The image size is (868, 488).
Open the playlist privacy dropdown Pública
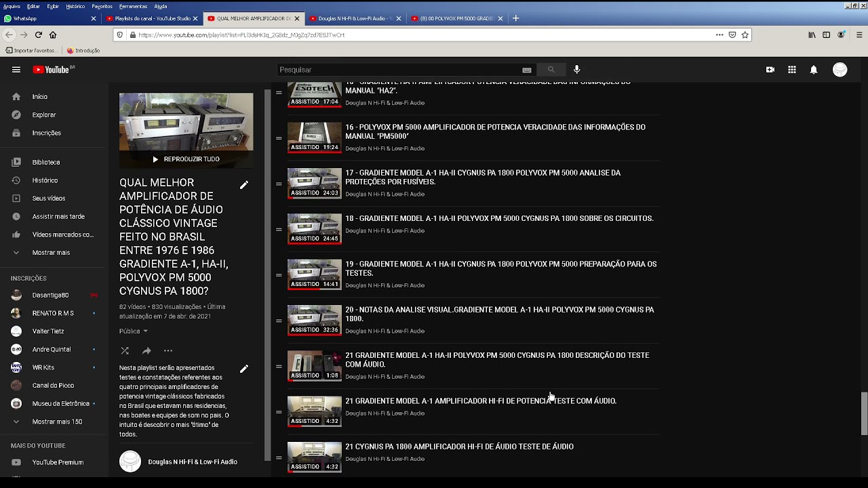click(x=134, y=331)
